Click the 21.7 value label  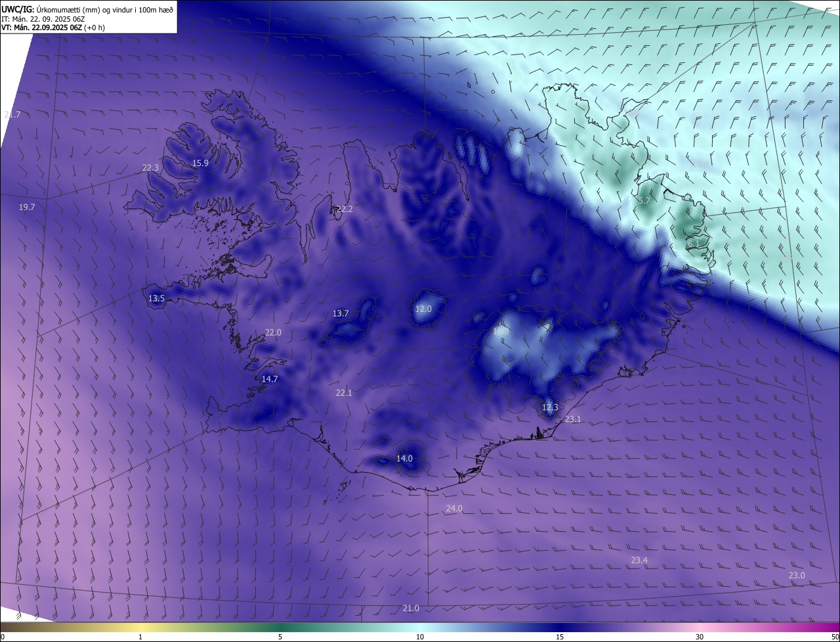[12, 114]
